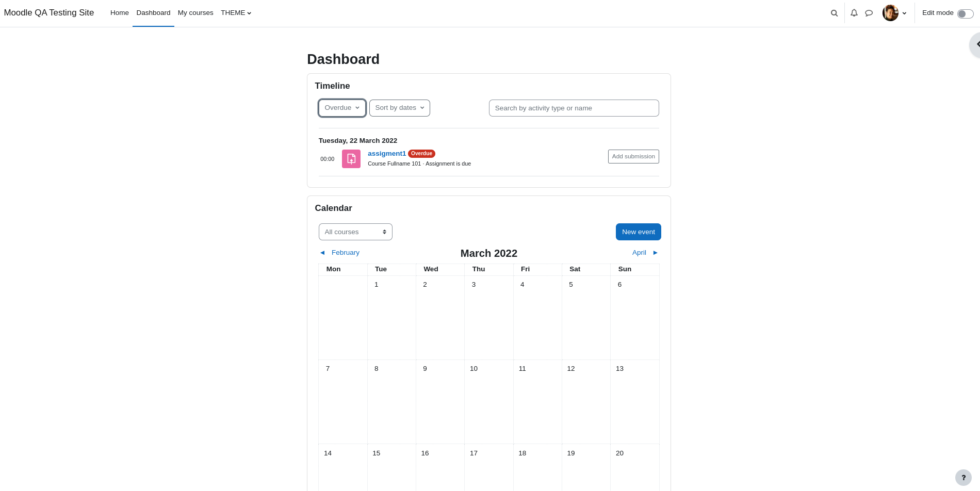Click the New event button

(x=638, y=232)
